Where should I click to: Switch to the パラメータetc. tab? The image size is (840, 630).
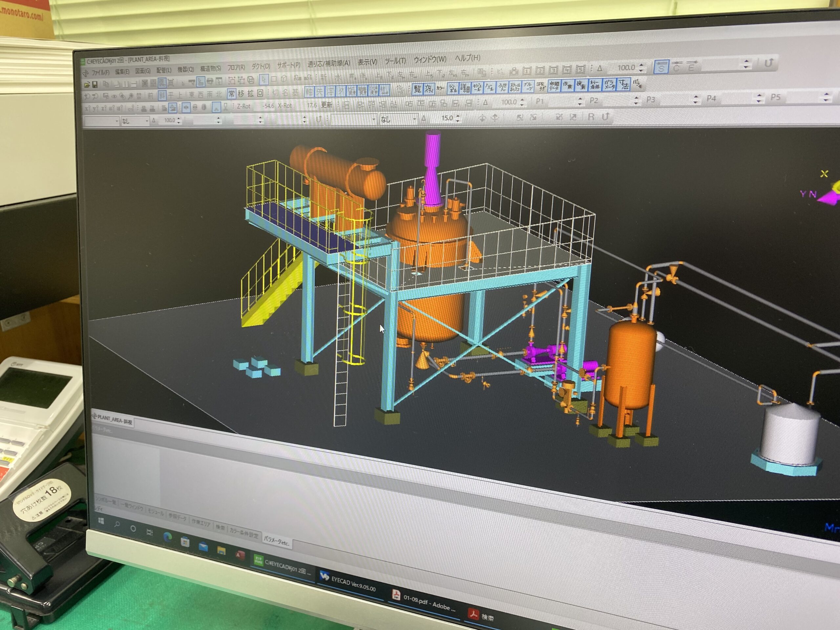pos(277,541)
